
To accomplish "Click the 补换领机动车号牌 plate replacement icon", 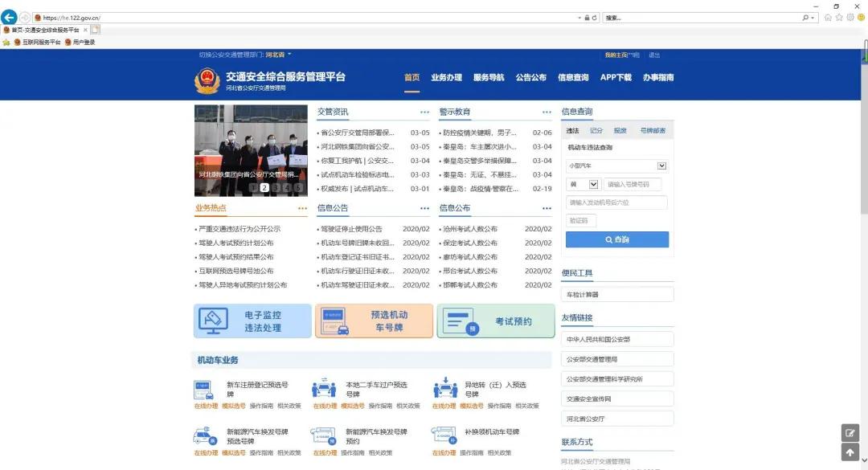I will pos(445,436).
